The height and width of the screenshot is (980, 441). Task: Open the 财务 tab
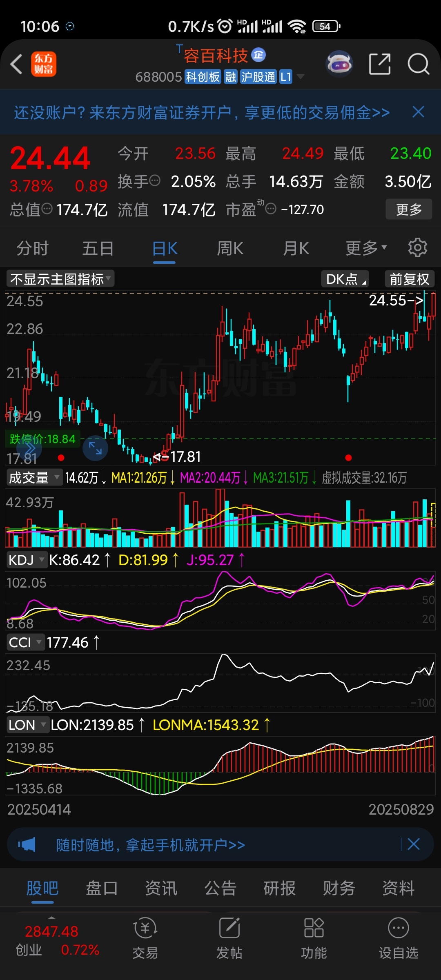coord(339,888)
